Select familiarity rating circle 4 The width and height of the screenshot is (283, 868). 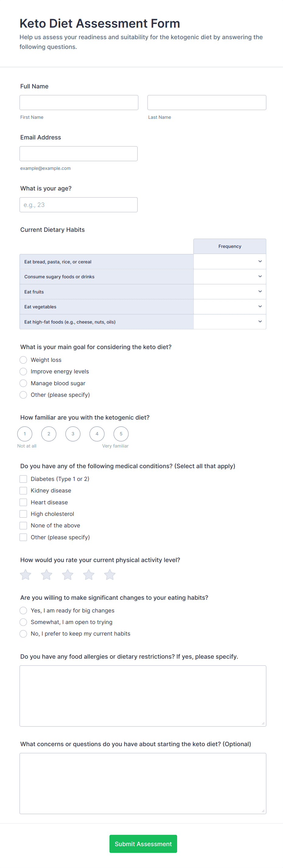click(x=97, y=434)
